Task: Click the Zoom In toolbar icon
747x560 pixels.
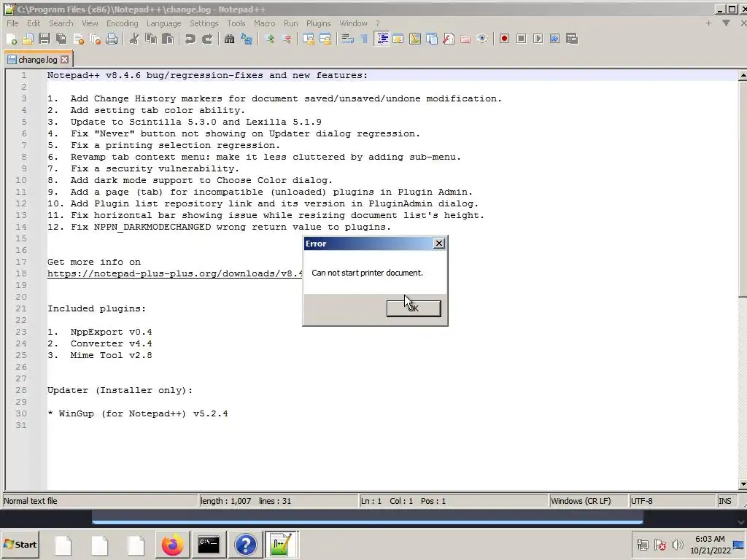Action: point(269,39)
